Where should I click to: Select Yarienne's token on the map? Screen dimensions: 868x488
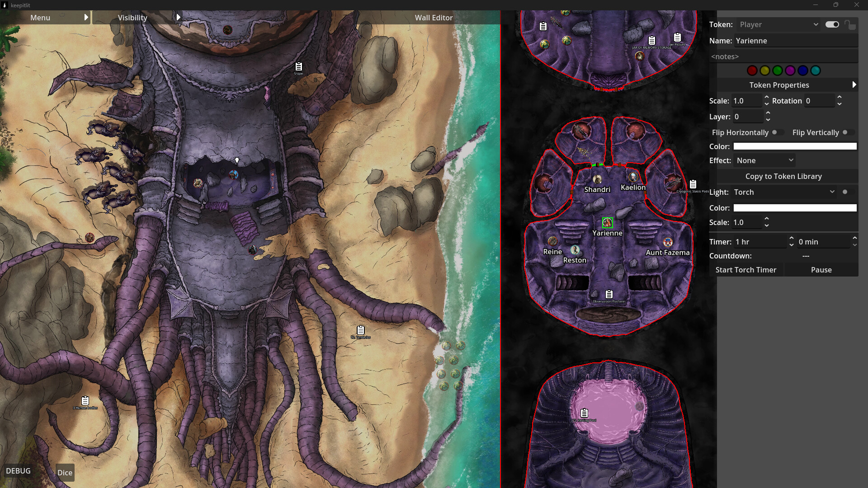(x=607, y=222)
